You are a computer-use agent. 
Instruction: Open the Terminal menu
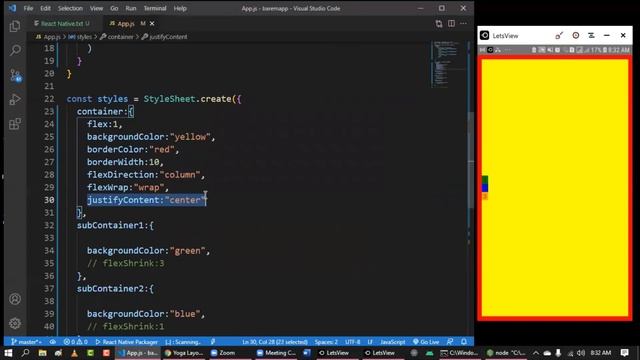pos(155,8)
